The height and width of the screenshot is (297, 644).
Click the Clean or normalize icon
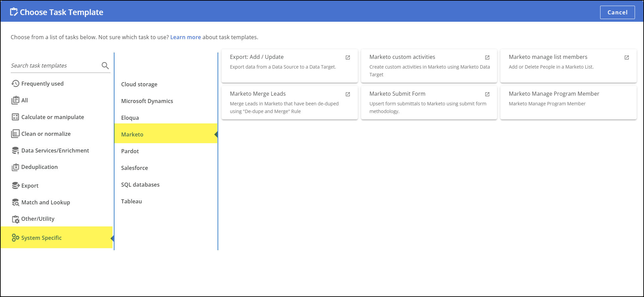click(15, 134)
